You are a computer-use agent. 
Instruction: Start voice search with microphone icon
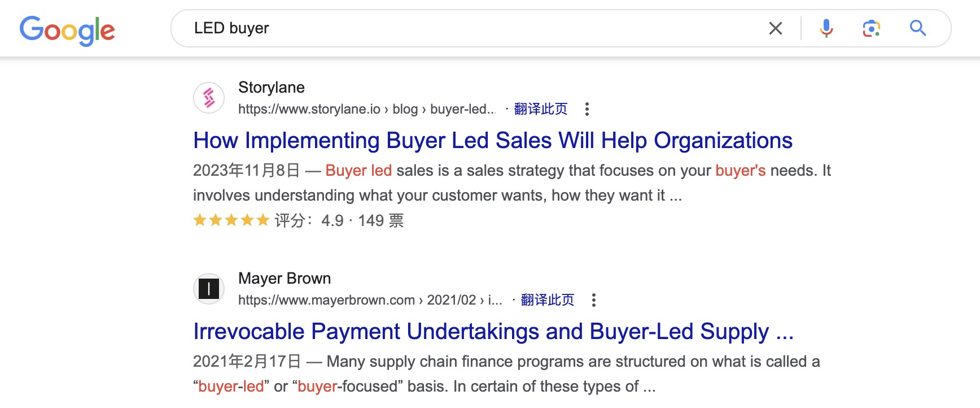pyautogui.click(x=826, y=28)
